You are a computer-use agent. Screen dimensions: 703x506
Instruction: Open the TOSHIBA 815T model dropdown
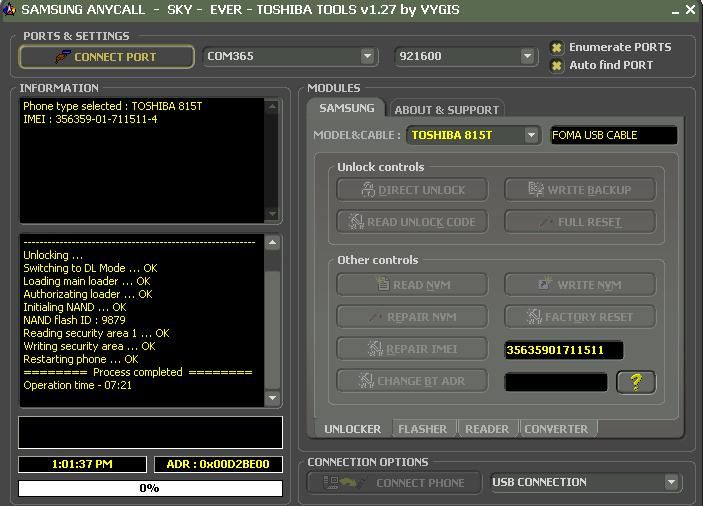[531, 135]
